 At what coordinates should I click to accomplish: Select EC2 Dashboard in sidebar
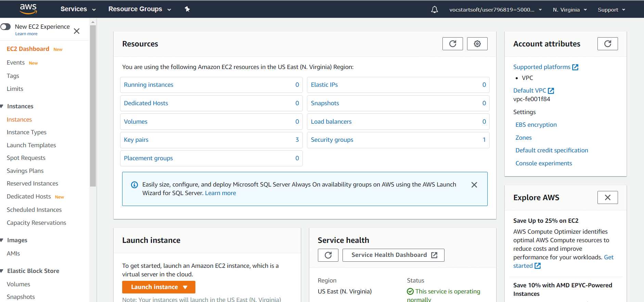click(28, 49)
